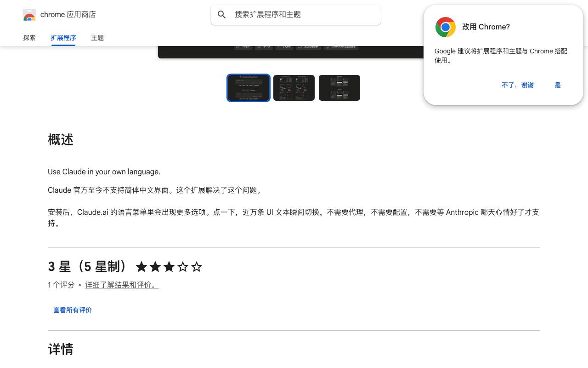Click the Chrome logo in the popup
This screenshot has width=588, height=368.
446,27
